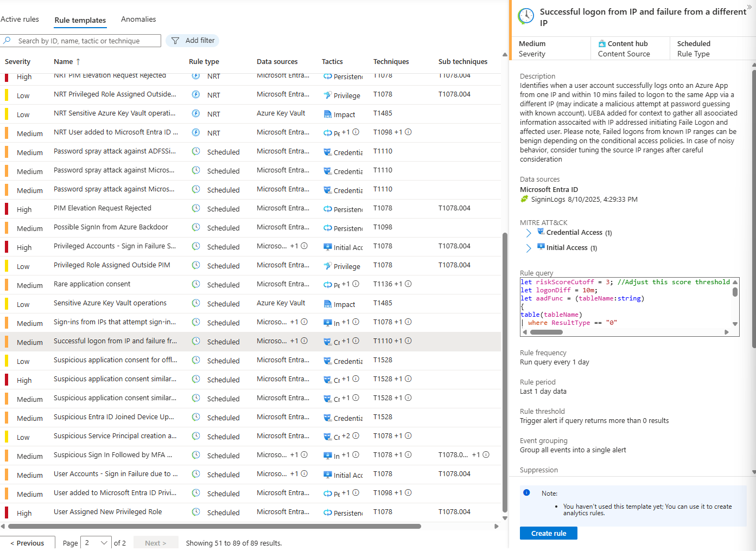Click inside the Rule query code box
Viewport: 756px width, 551px height.
pyautogui.click(x=627, y=303)
